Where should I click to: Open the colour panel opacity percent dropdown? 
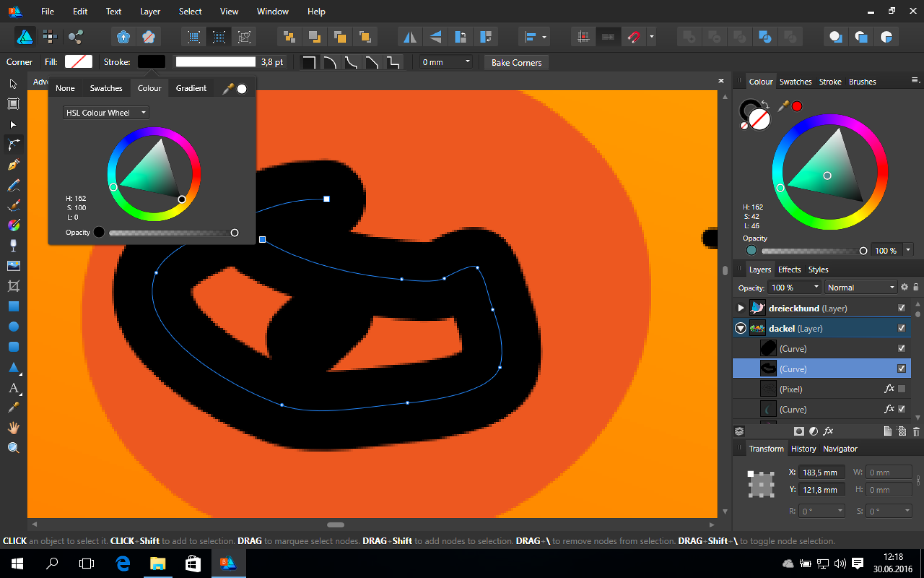[x=908, y=250]
